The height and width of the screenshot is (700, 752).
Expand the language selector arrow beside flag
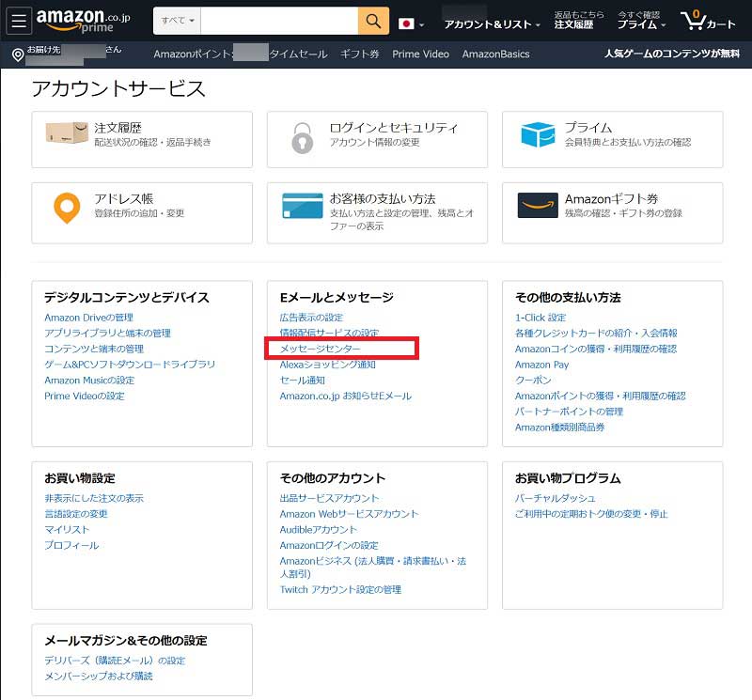click(421, 24)
